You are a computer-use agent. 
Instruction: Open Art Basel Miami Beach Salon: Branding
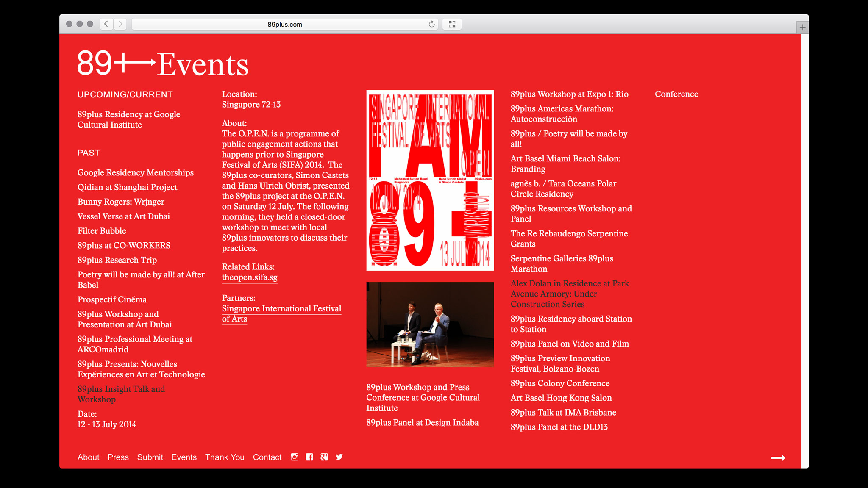(x=565, y=164)
